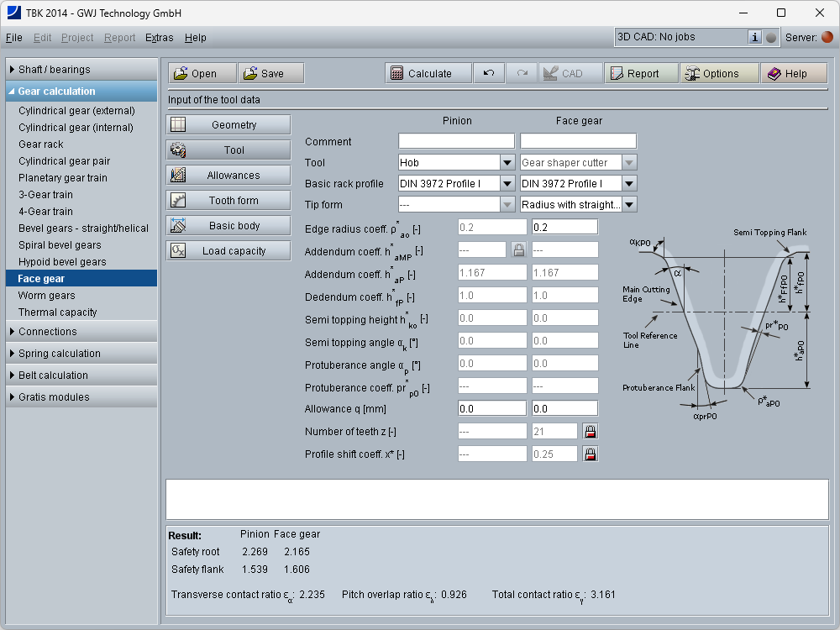Open Face gear Basic rack profile dropdown
Screen dimensions: 840x630
coord(629,184)
